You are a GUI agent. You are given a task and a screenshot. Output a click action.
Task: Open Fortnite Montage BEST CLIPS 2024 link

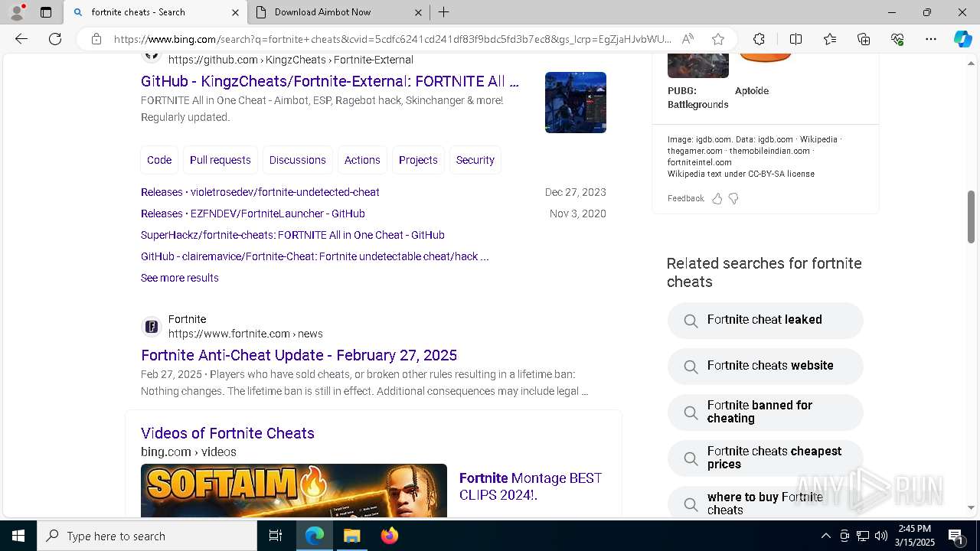pos(531,486)
